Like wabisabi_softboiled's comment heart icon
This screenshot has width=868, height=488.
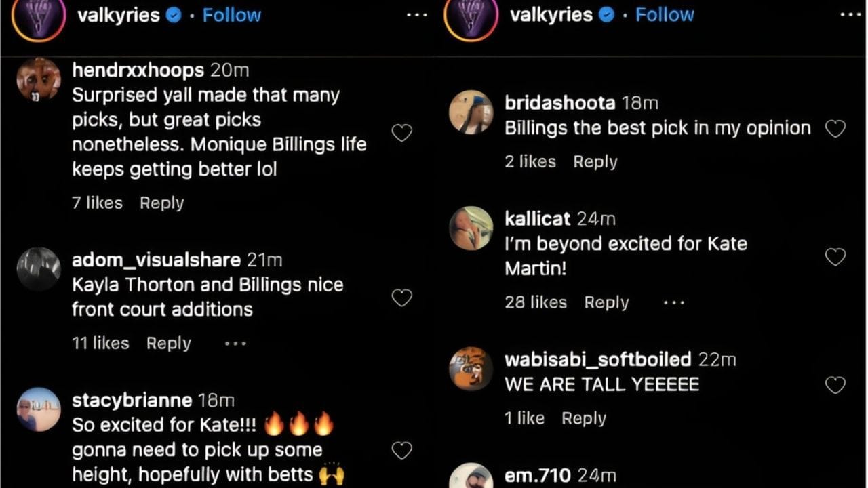[x=835, y=384]
